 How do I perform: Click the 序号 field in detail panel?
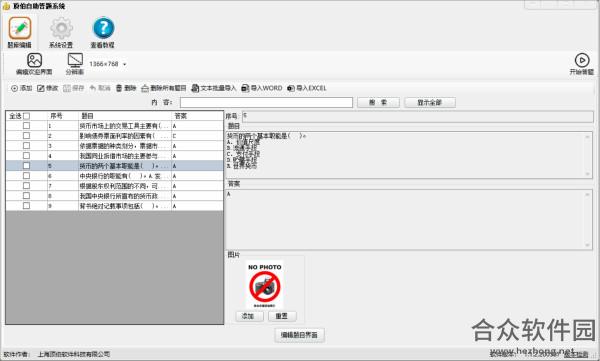[x=418, y=116]
